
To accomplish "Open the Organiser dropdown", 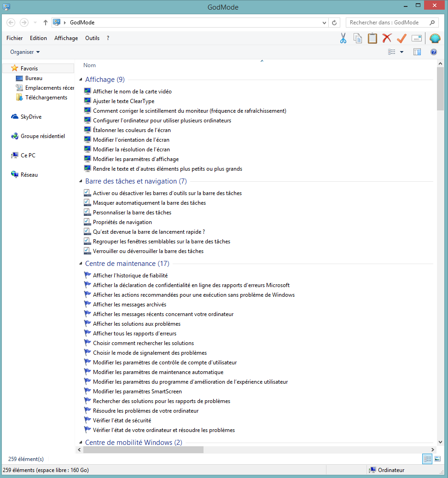I will 25,52.
